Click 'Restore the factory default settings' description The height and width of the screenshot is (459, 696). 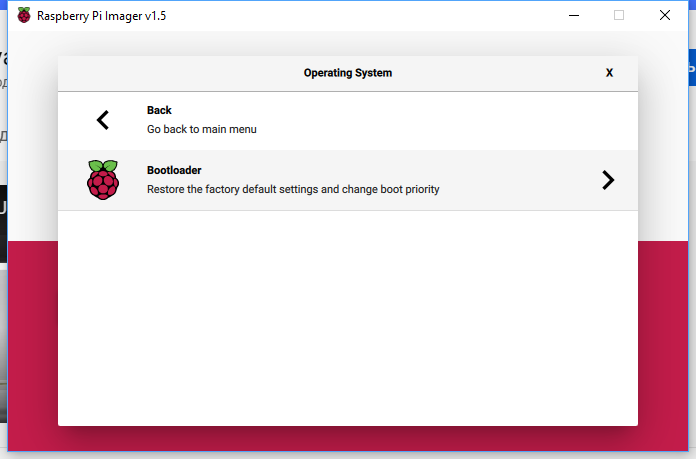point(293,189)
